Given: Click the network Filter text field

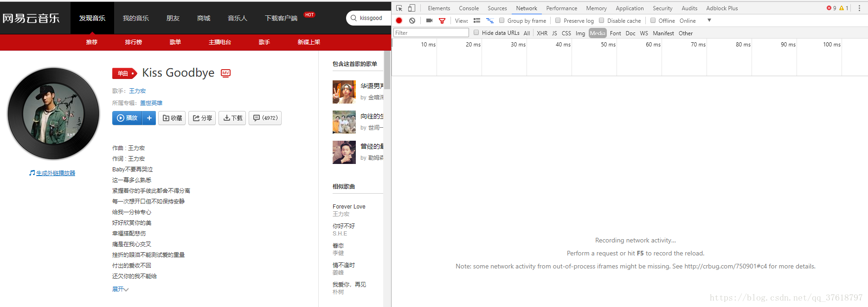Looking at the screenshot, I should click(x=431, y=33).
